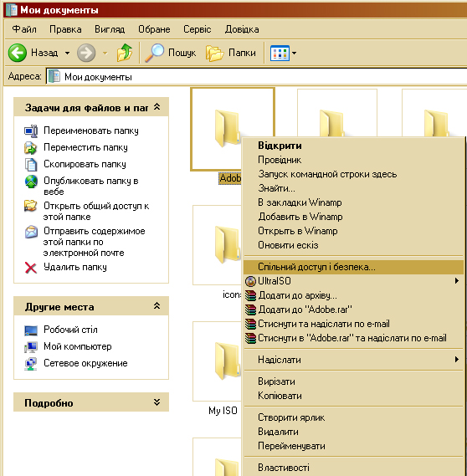Open the Правка menu
Viewport: 467px width, 476px height.
[65, 29]
